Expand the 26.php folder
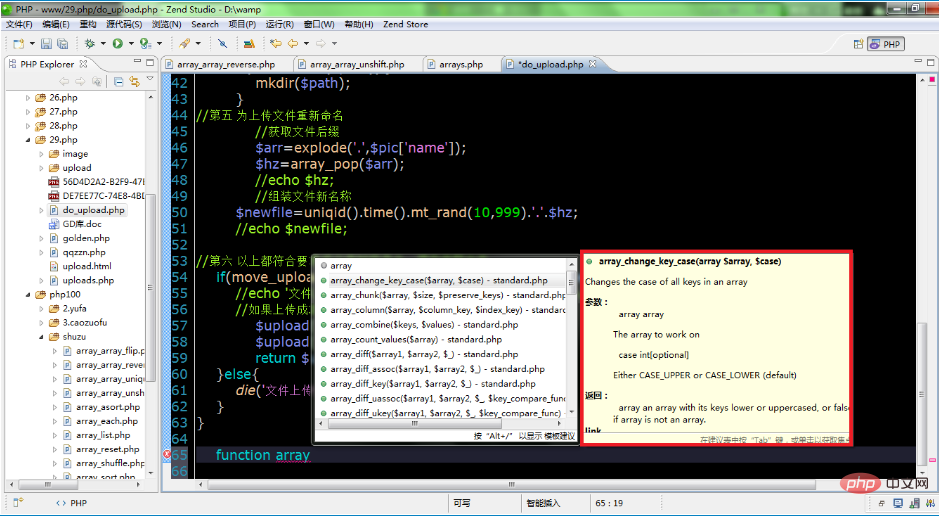The height and width of the screenshot is (516, 939). 28,98
